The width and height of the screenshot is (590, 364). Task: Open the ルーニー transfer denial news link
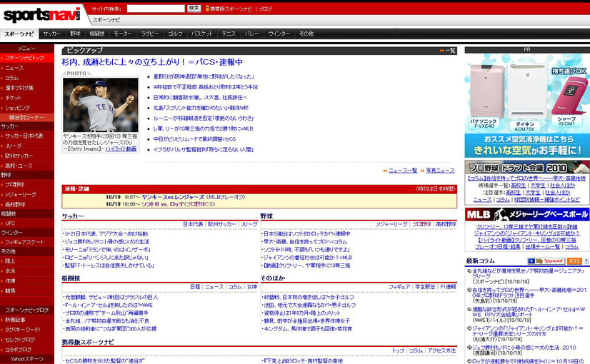click(x=204, y=118)
